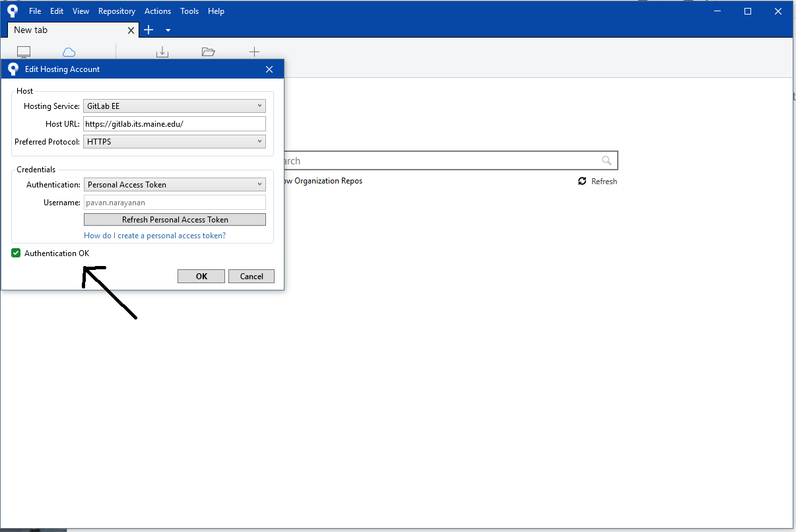Viewport: 796px width, 532px height.
Task: Click the Sourcetree logo in title bar
Action: click(x=13, y=11)
